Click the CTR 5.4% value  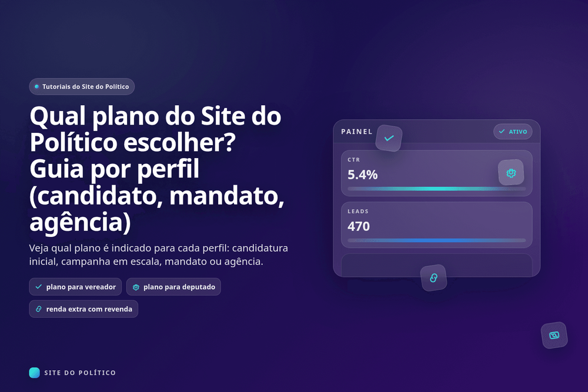[363, 175]
